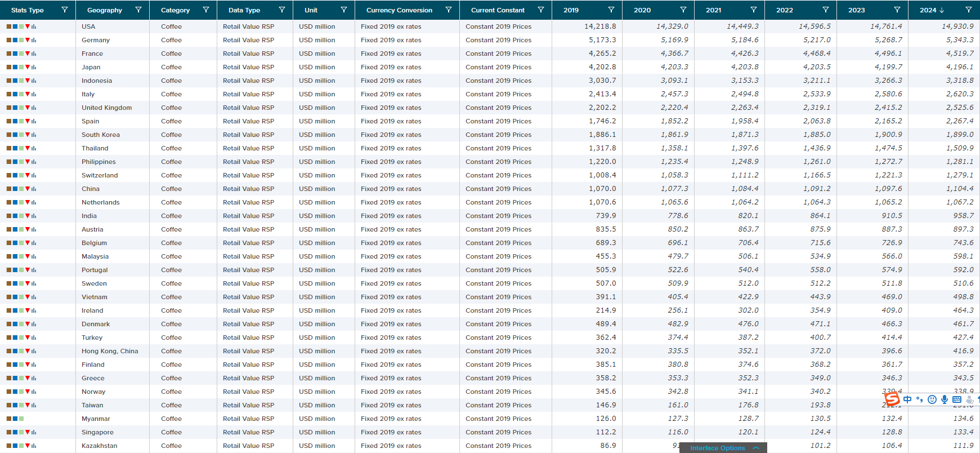Select the Taiwan geography cell
Image resolution: width=980 pixels, height=453 pixels.
click(113, 405)
